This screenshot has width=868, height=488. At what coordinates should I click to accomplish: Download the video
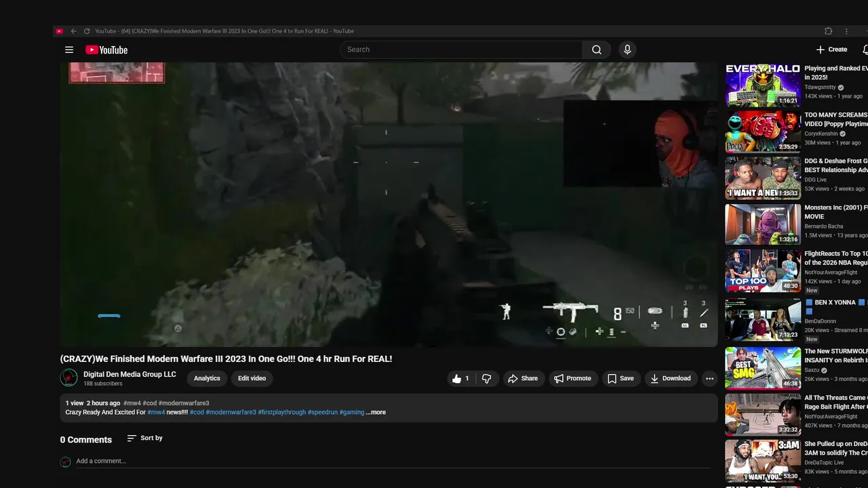tap(670, 378)
